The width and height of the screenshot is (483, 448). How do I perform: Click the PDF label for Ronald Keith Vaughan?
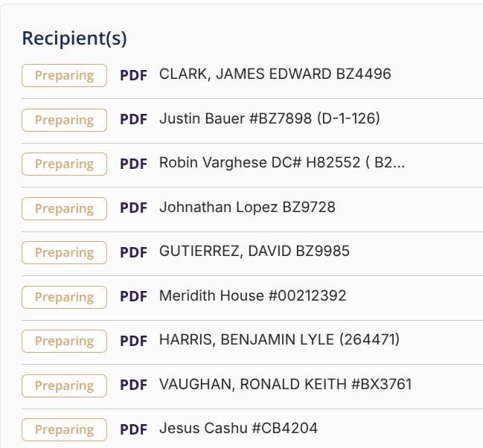point(133,385)
